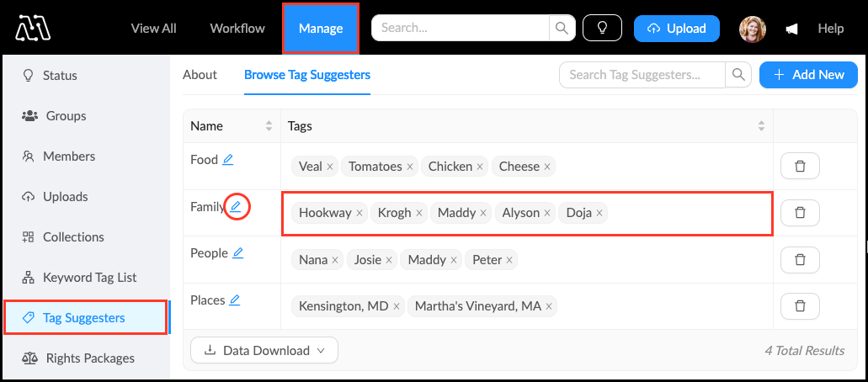868x382 pixels.
Task: Open the Data Download dropdown
Action: (x=264, y=350)
